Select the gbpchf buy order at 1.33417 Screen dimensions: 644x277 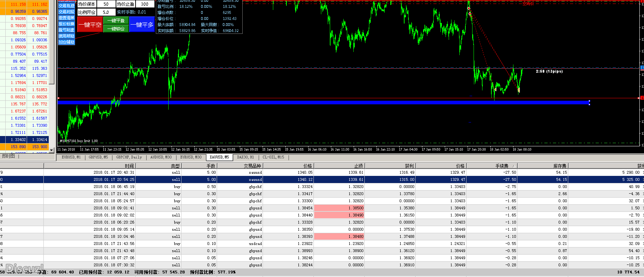[x=322, y=194]
